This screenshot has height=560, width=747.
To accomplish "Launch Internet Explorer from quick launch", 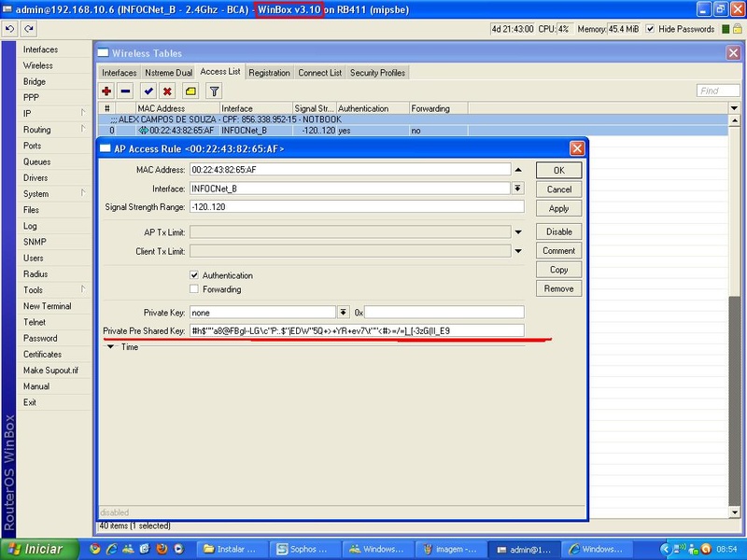I will pyautogui.click(x=111, y=549).
